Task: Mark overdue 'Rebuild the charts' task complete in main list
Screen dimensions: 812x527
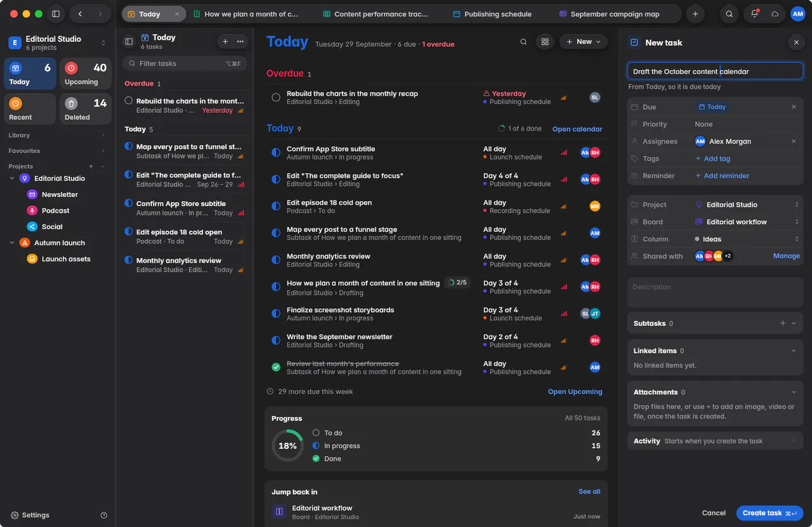Action: 276,98
